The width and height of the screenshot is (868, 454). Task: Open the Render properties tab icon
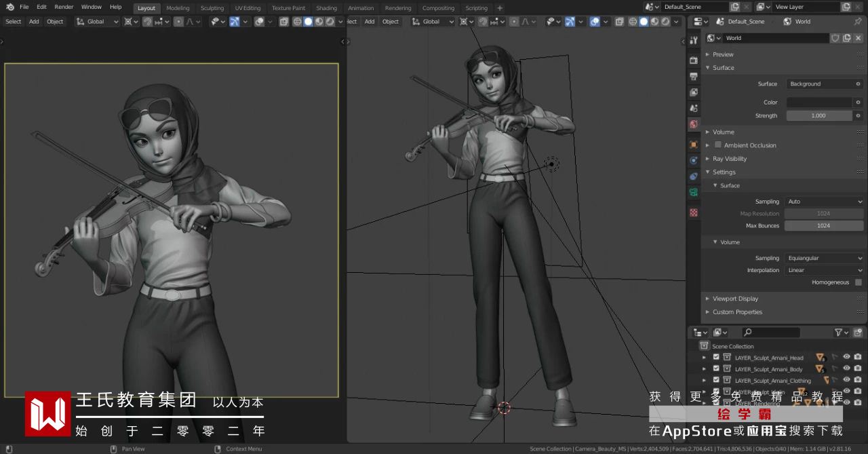(x=694, y=60)
